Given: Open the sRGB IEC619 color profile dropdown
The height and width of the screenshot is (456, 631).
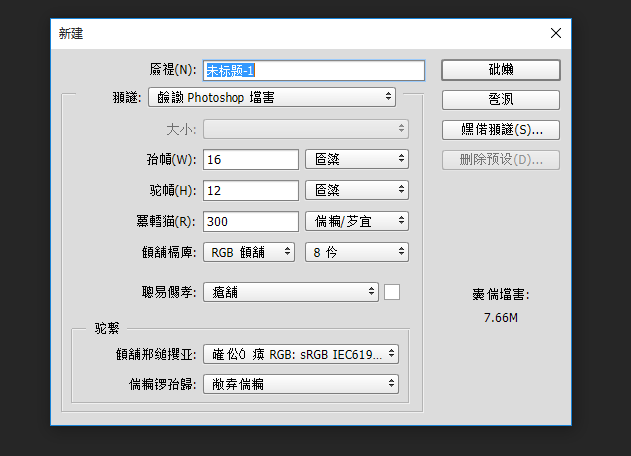Looking at the screenshot, I should pyautogui.click(x=301, y=354).
